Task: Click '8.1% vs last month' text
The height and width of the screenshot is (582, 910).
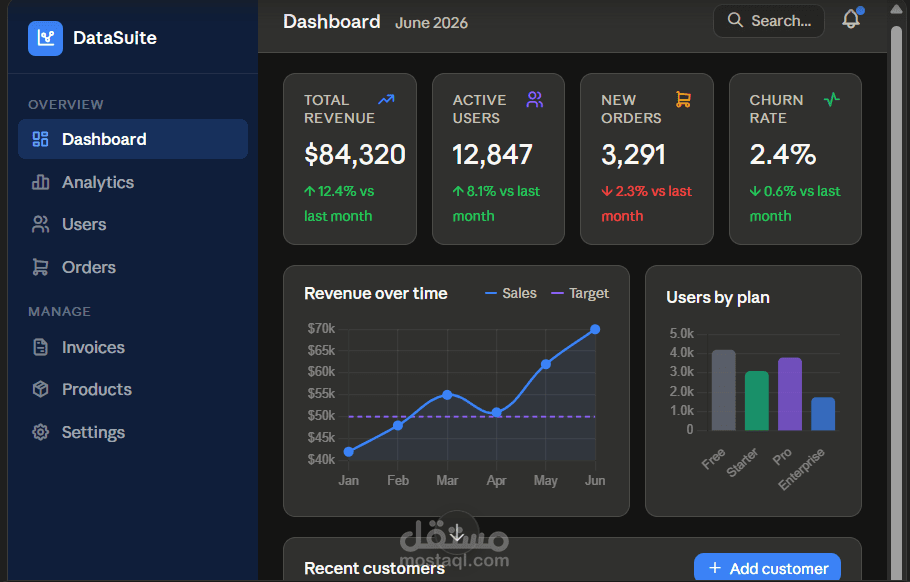Action: tap(496, 203)
